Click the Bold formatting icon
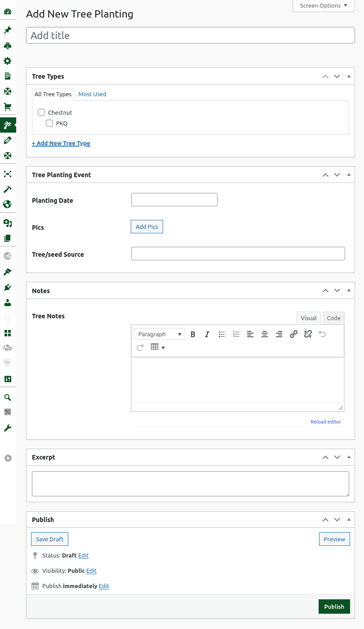This screenshot has width=364, height=629. pyautogui.click(x=193, y=334)
